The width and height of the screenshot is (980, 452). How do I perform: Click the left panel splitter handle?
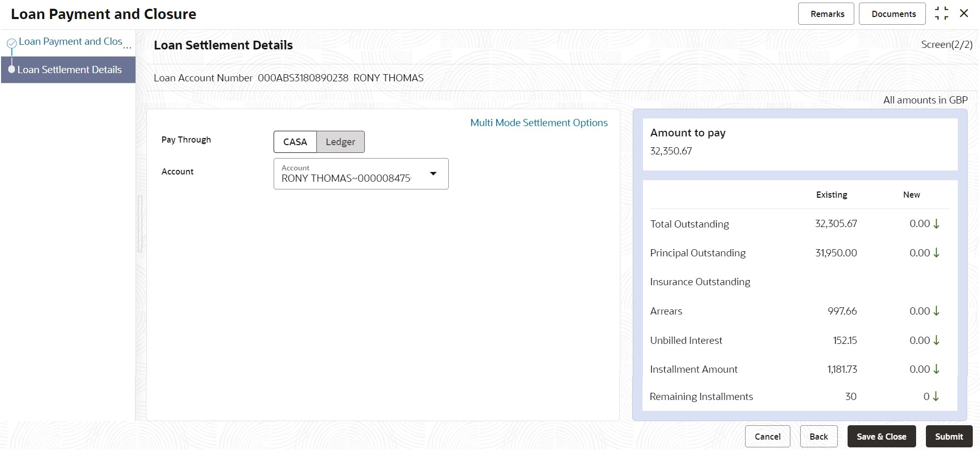(140, 224)
